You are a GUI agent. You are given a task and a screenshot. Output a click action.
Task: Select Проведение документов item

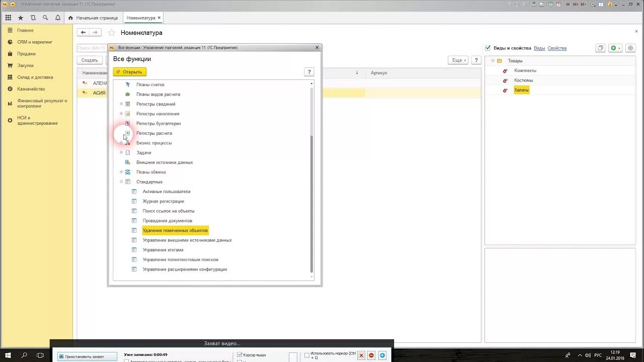167,221
